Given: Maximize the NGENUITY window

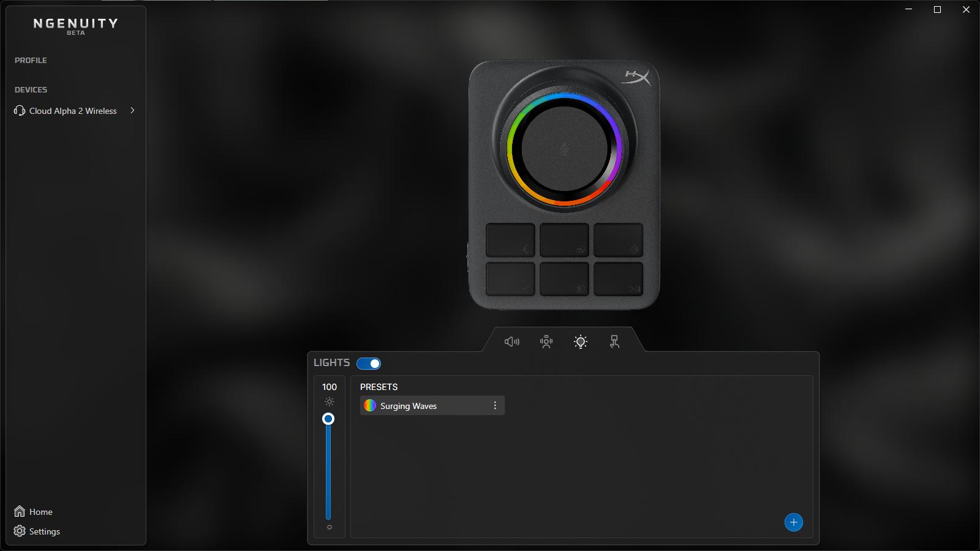Looking at the screenshot, I should [937, 10].
